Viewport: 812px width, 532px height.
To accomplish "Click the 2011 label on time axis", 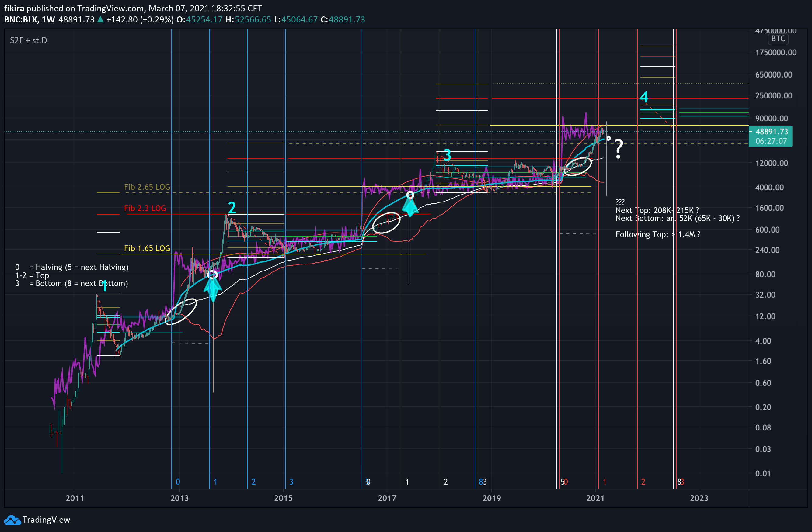I will pyautogui.click(x=75, y=498).
